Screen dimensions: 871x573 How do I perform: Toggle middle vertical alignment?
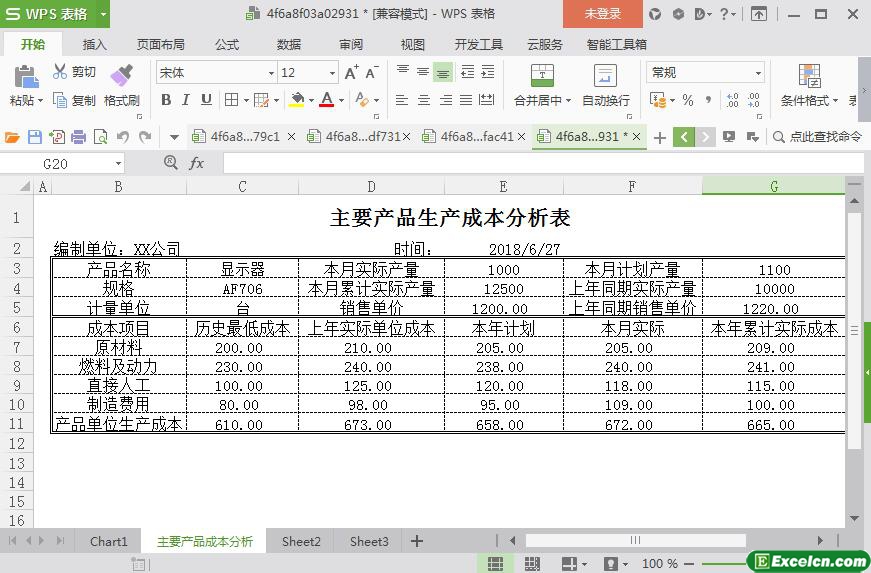pyautogui.click(x=423, y=72)
